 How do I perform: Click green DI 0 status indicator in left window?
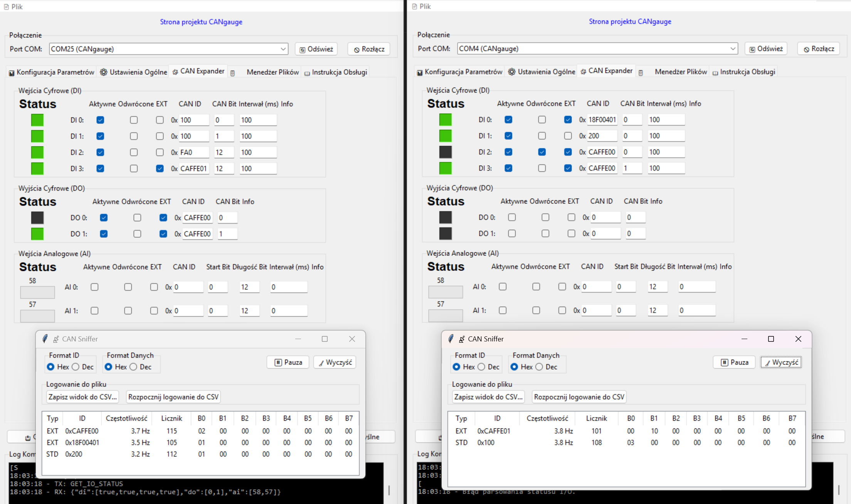(37, 120)
